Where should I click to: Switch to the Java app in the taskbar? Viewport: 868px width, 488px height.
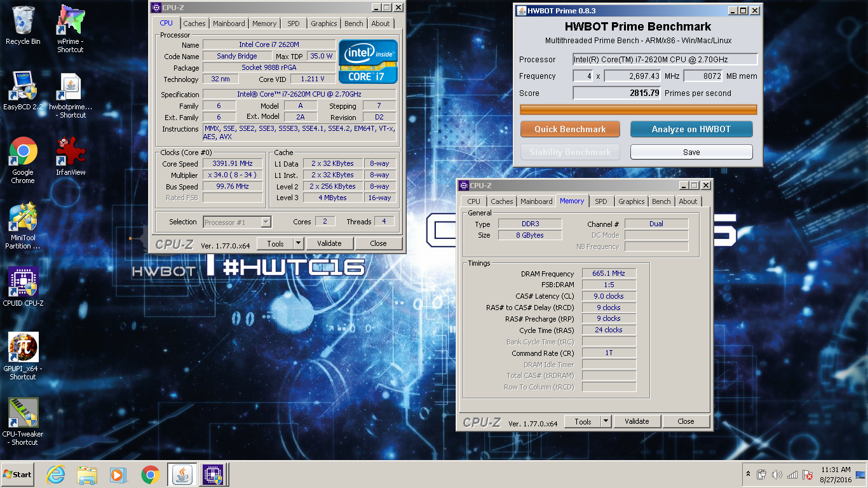(x=182, y=474)
